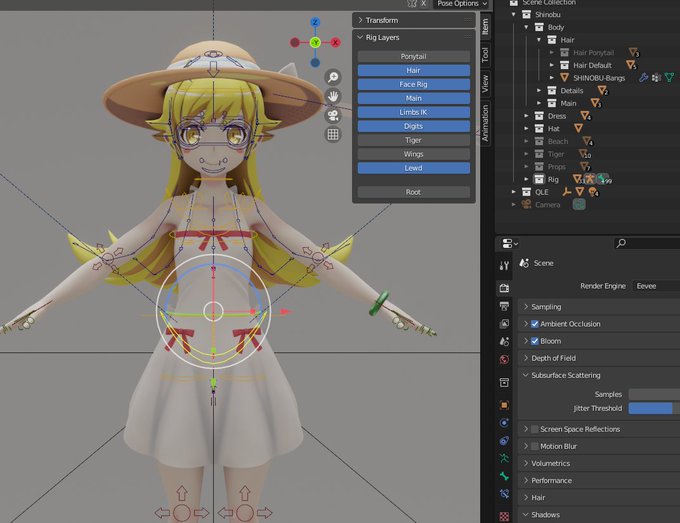680x523 pixels.
Task: Open the Scene properties tab icon
Action: pos(504,341)
